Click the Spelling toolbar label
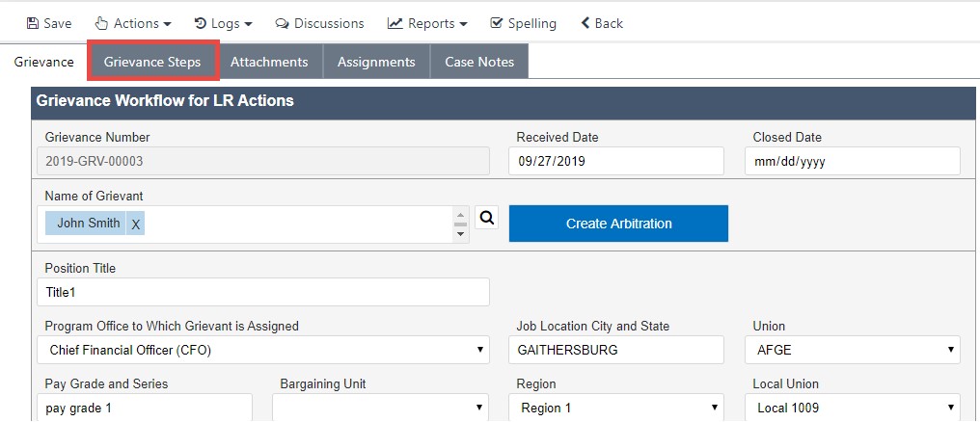 (x=531, y=24)
